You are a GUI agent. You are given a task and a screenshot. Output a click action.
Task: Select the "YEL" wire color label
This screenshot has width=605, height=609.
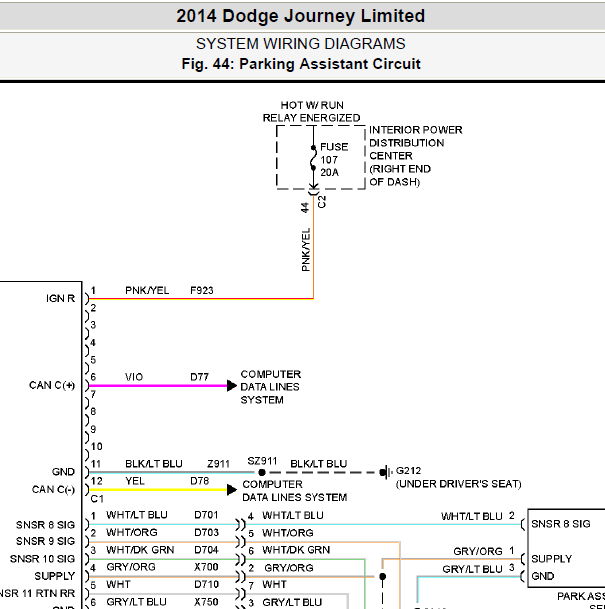click(x=135, y=481)
